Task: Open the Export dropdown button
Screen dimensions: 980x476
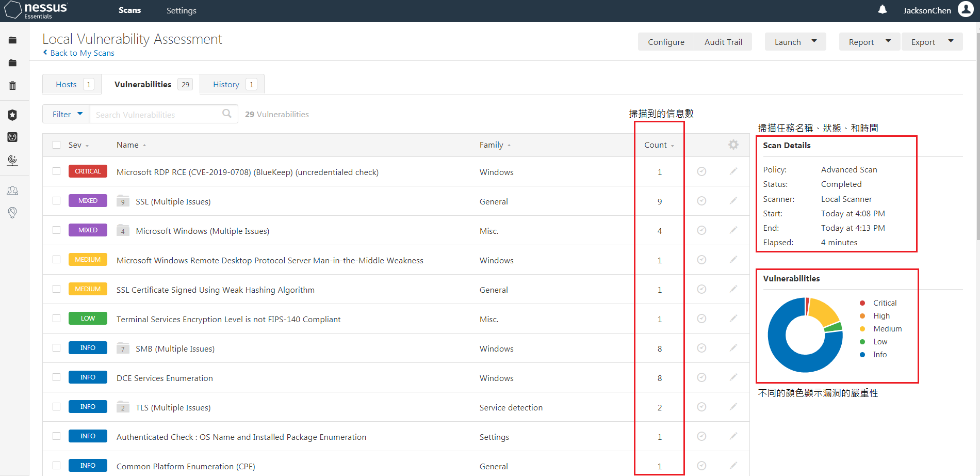Action: click(x=932, y=42)
